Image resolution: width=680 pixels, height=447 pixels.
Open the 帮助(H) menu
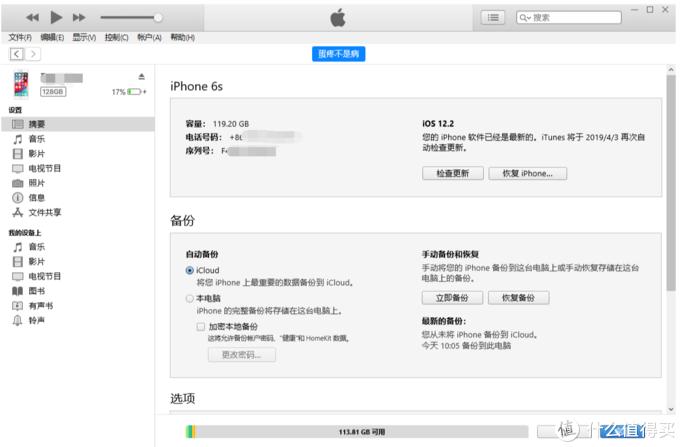point(182,37)
